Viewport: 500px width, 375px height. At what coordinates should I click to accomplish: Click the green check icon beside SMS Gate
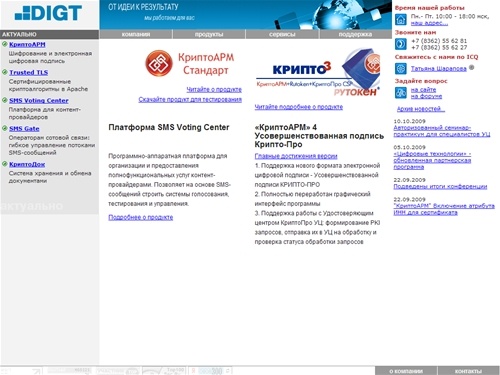point(4,128)
